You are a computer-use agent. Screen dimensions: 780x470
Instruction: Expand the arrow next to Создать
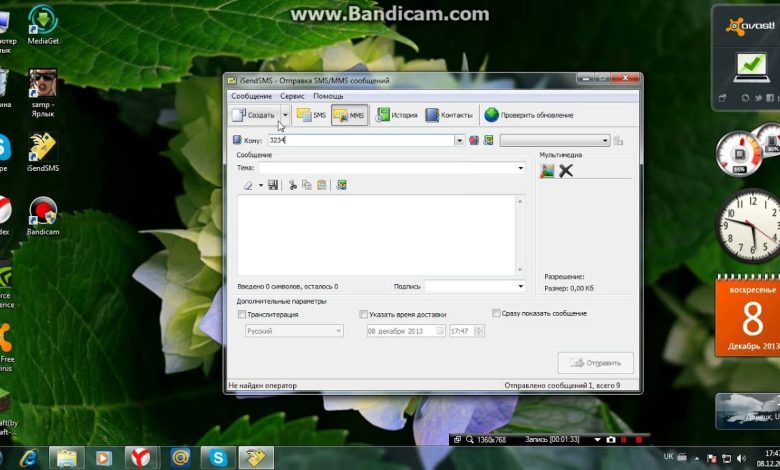tap(285, 115)
